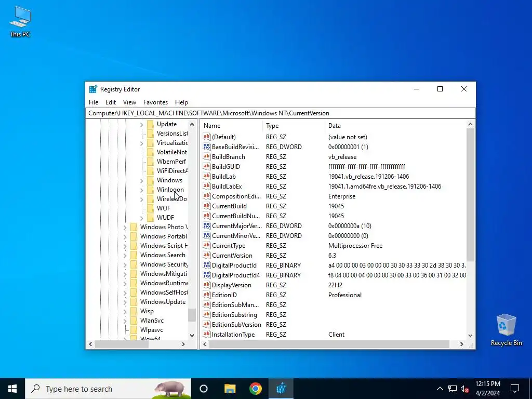Expand the Windows Photo Viewer key
532x399 pixels.
(125, 228)
